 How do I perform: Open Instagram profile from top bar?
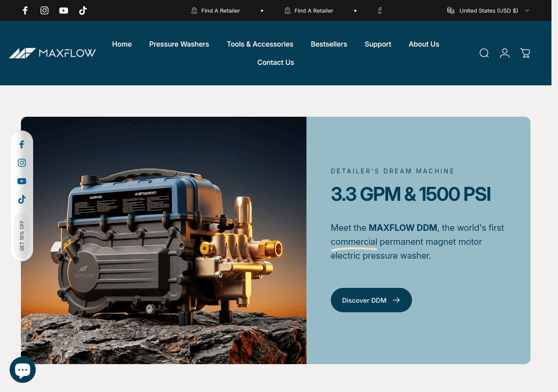click(x=44, y=10)
